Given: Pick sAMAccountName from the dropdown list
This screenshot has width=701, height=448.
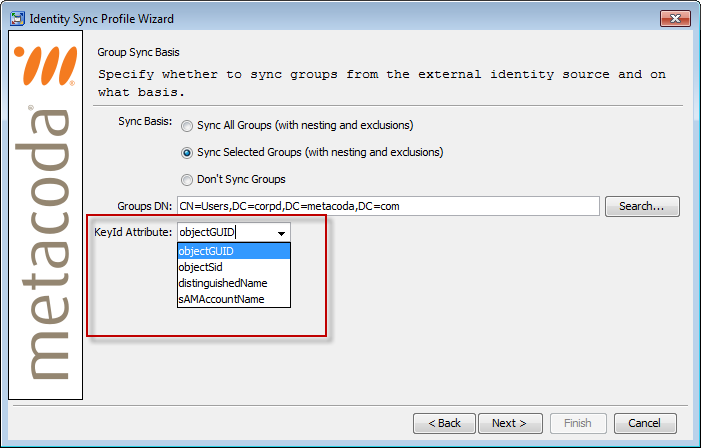Looking at the screenshot, I should (234, 299).
